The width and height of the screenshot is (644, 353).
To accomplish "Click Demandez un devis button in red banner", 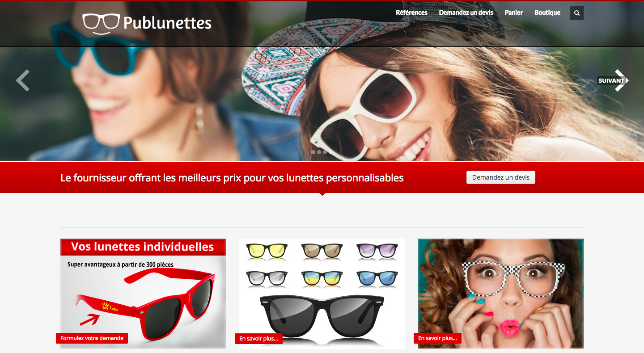I will (501, 177).
